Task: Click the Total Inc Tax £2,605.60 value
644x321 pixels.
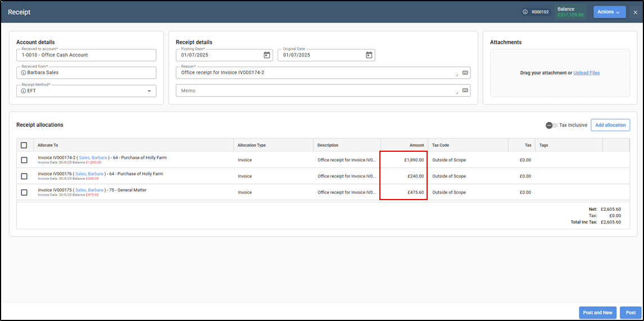Action: coord(610,222)
